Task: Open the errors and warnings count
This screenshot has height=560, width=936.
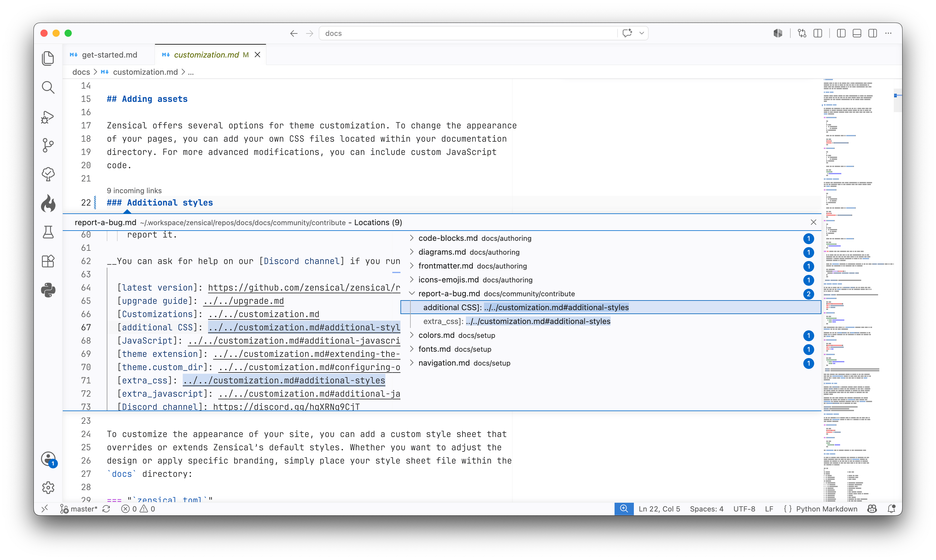Action: tap(138, 509)
